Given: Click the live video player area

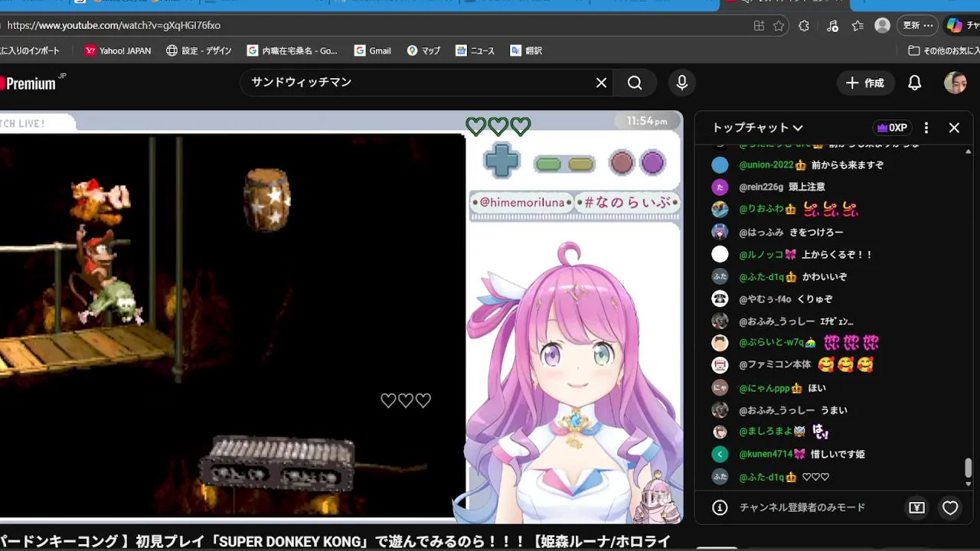Looking at the screenshot, I should tap(341, 317).
